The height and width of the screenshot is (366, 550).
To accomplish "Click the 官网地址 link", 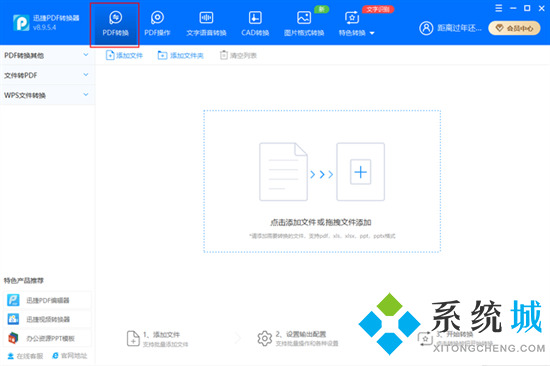I will (69, 356).
